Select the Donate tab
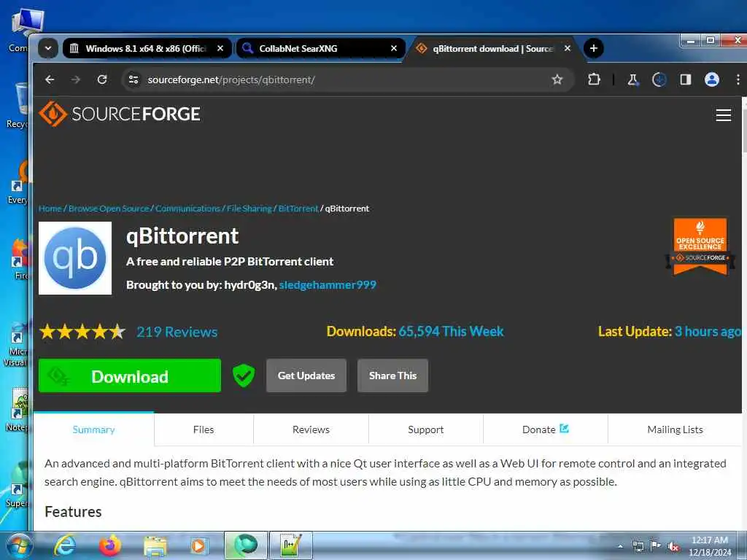This screenshot has height=560, width=747. coord(546,429)
